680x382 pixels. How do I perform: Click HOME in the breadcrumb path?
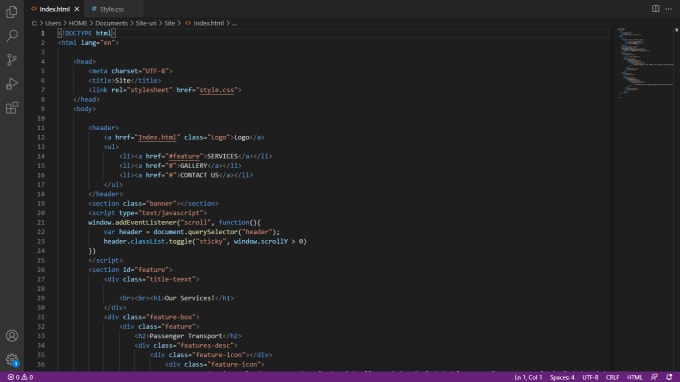coord(78,23)
